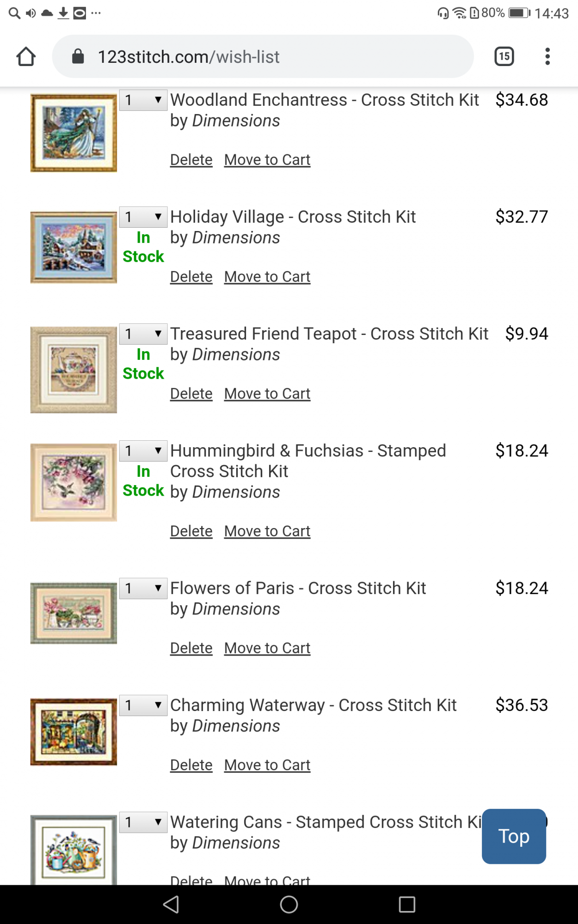Screen dimensions: 578x924
Task: Open Treasured Friend Teapot product title
Action: point(329,334)
